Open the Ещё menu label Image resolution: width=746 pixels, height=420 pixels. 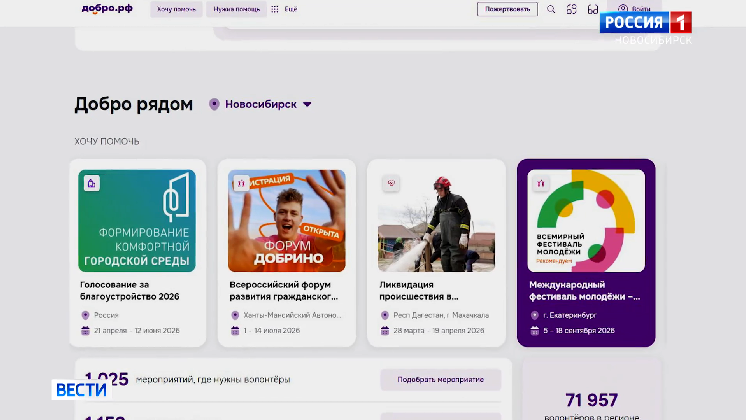click(291, 9)
